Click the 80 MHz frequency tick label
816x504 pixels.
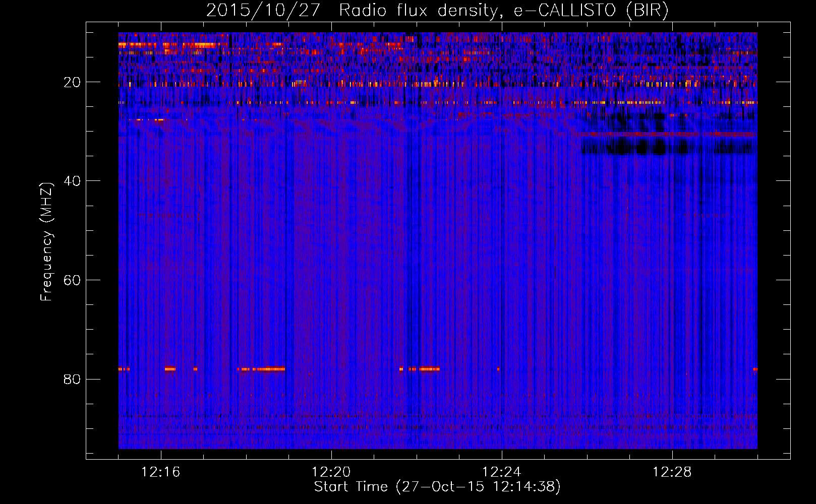pyautogui.click(x=72, y=379)
